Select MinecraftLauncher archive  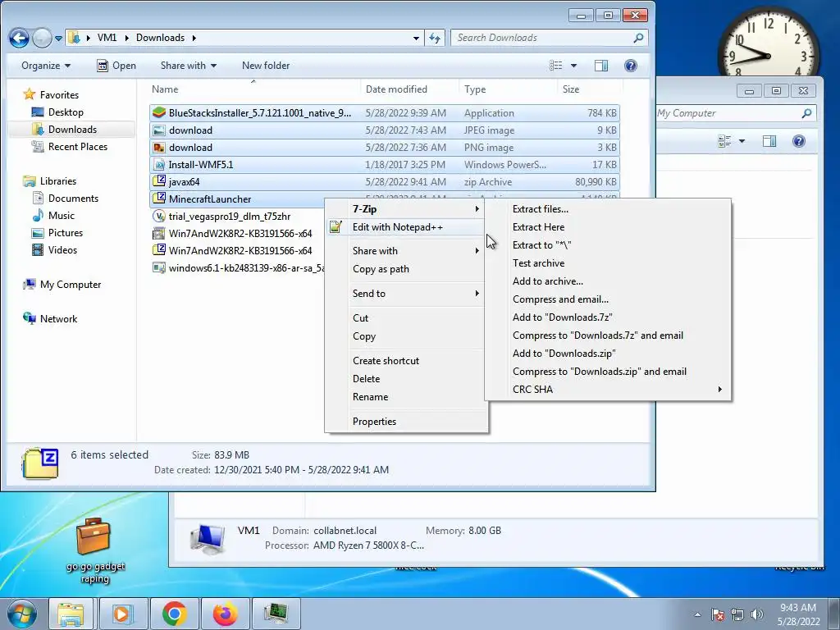pyautogui.click(x=238, y=199)
